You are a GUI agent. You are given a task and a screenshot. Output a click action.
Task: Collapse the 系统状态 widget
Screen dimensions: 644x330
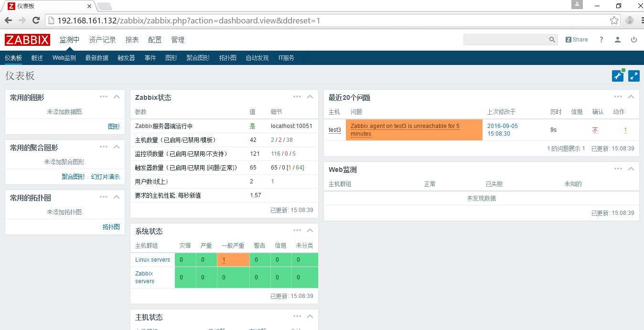[x=310, y=230]
